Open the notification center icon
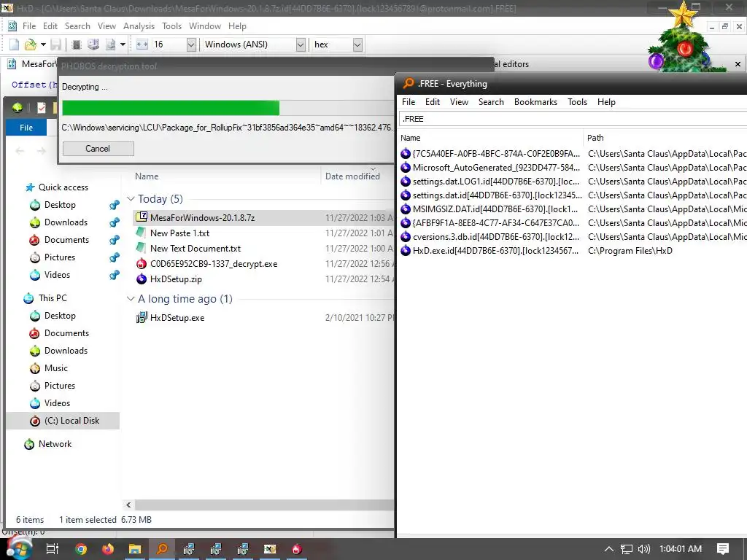 (723, 549)
